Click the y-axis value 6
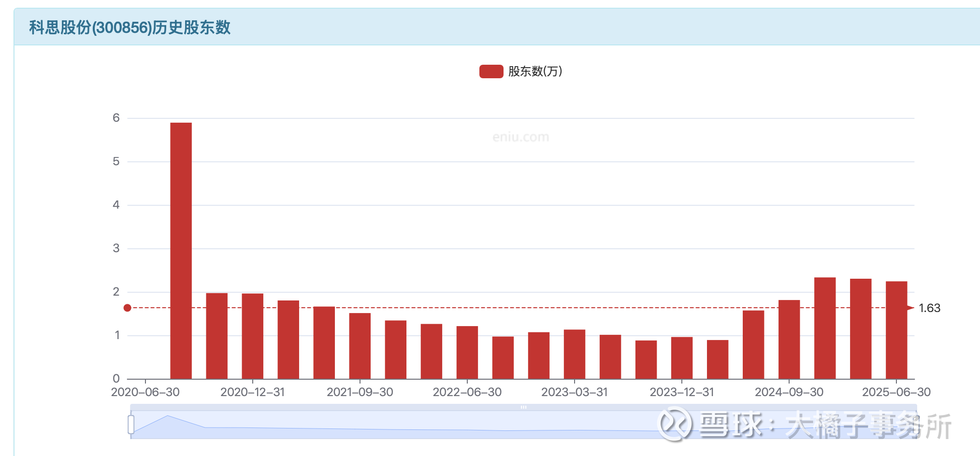This screenshot has height=456, width=980. tap(116, 118)
